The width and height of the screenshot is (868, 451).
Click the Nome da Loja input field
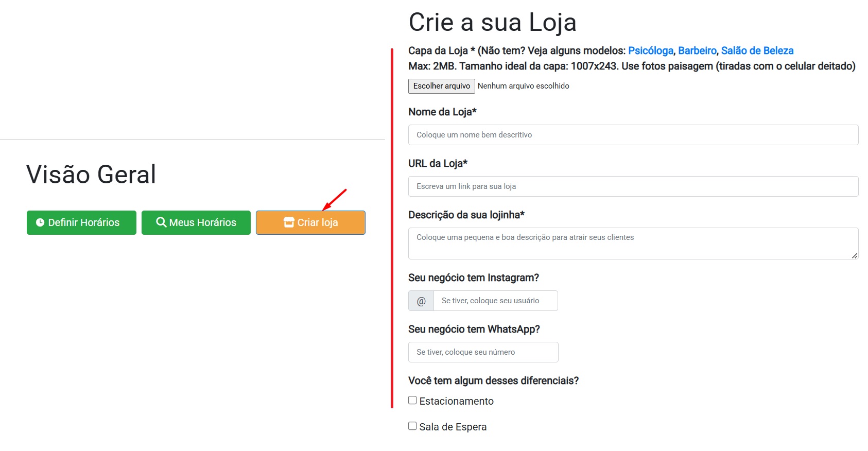(633, 134)
